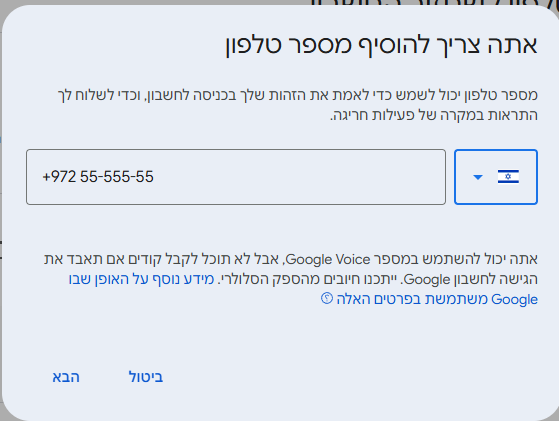Click the description paragraph about verifying identity
This screenshot has height=421, width=559.
pos(297,105)
